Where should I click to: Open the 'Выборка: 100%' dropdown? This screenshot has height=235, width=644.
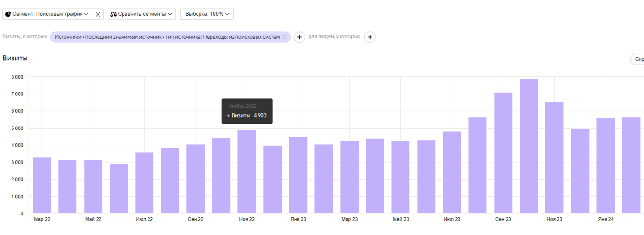click(207, 14)
